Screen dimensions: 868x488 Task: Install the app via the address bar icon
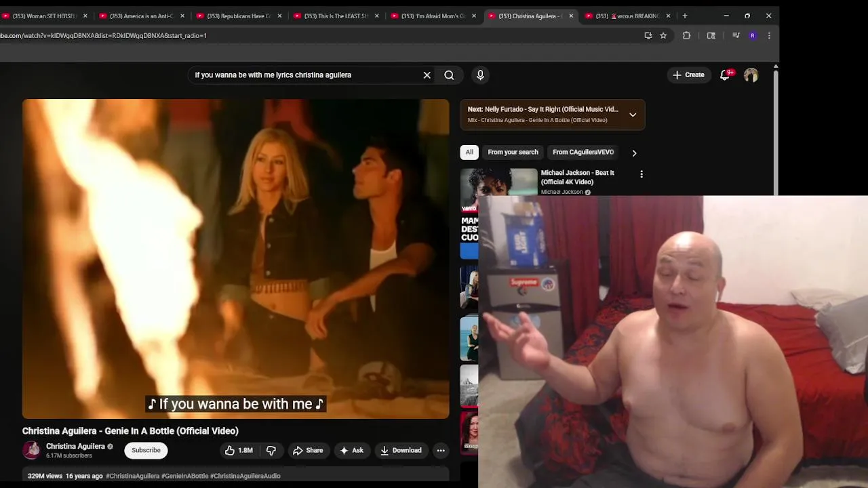(648, 35)
